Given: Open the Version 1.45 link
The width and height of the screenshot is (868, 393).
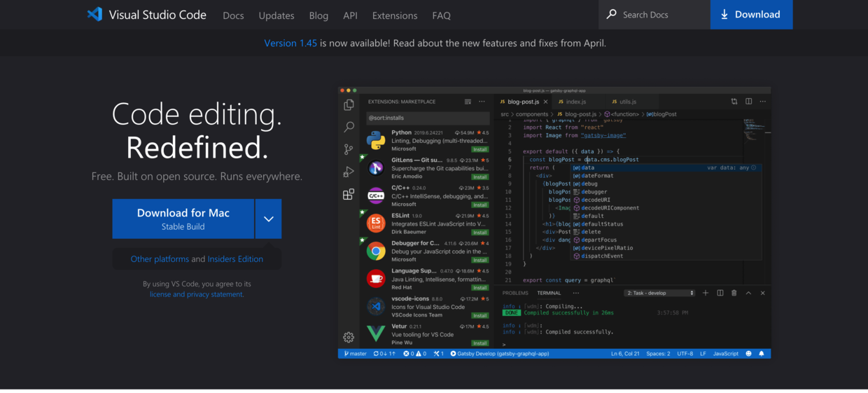Looking at the screenshot, I should pos(290,43).
